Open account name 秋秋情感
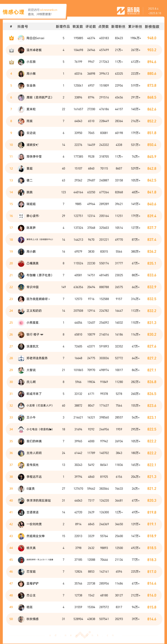Screen dimensions: 167x644 pyautogui.click(x=33, y=619)
